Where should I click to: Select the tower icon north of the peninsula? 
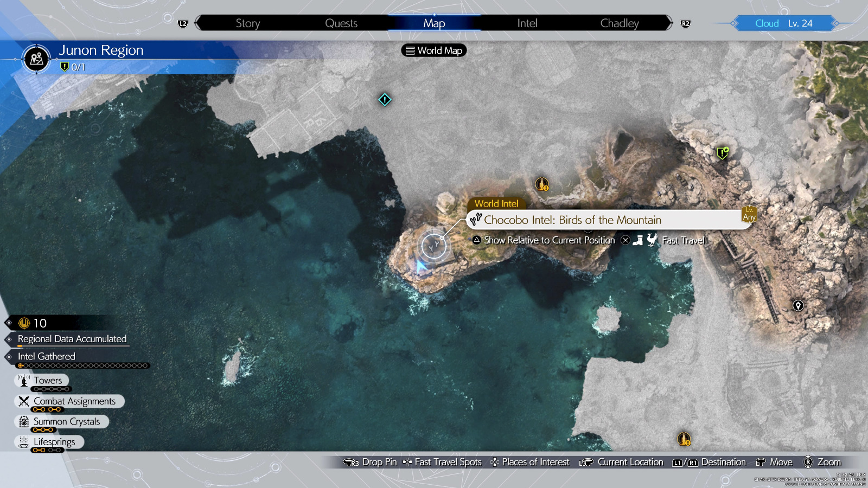coord(542,184)
